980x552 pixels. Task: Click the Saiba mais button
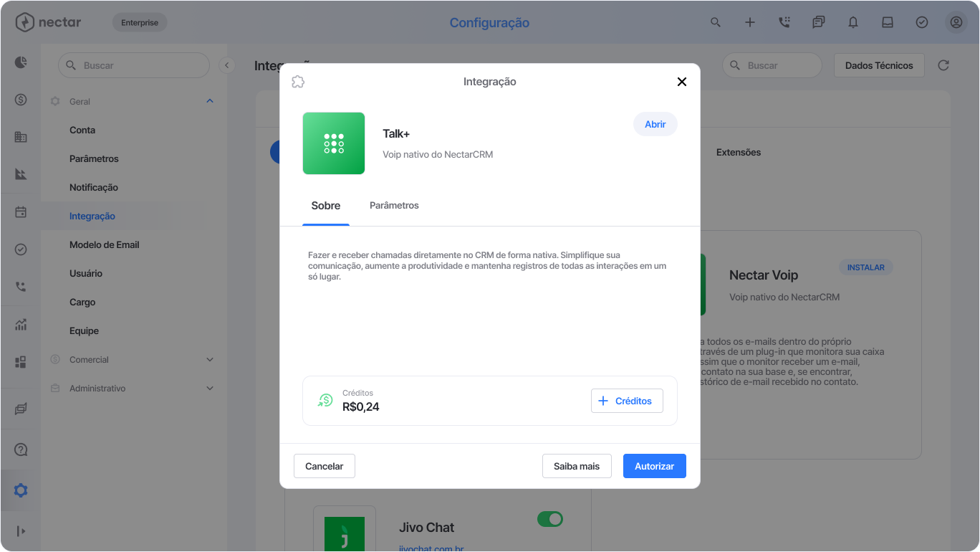tap(577, 466)
